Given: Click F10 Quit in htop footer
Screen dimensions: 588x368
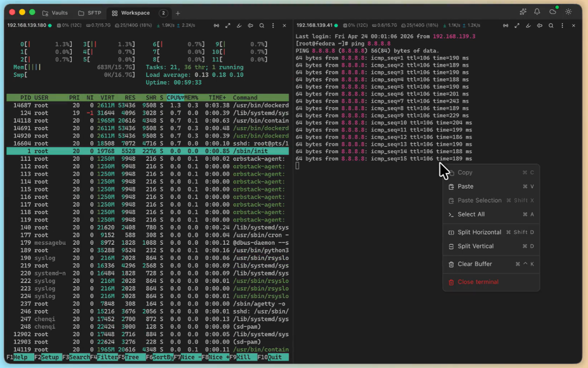Looking at the screenshot, I should coord(273,357).
